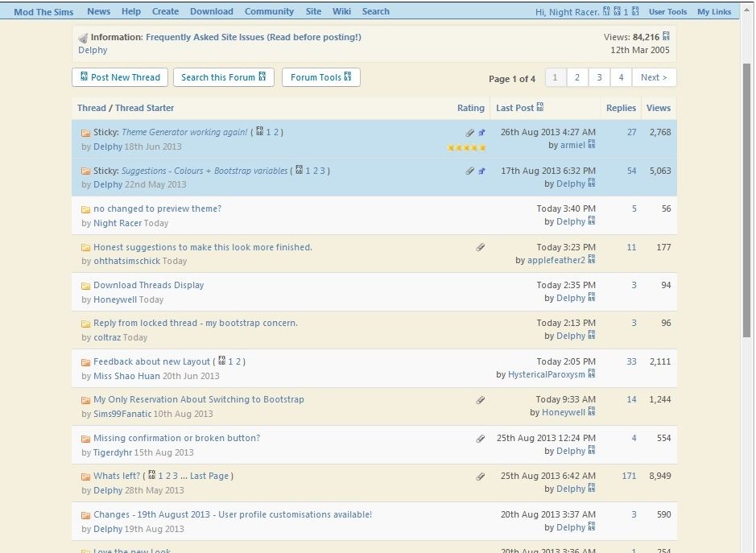The width and height of the screenshot is (756, 553).
Task: Click HystericalParoxysm's profile icon
Action: 589,373
